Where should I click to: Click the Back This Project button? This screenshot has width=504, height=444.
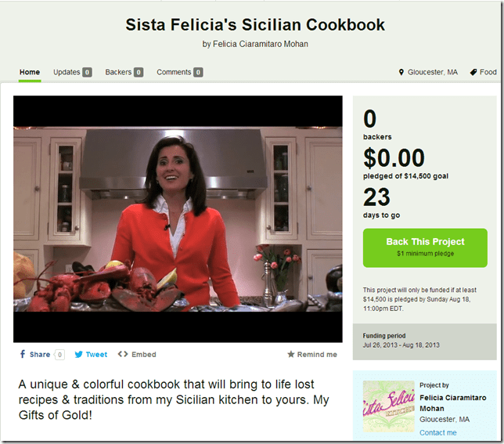click(x=425, y=247)
